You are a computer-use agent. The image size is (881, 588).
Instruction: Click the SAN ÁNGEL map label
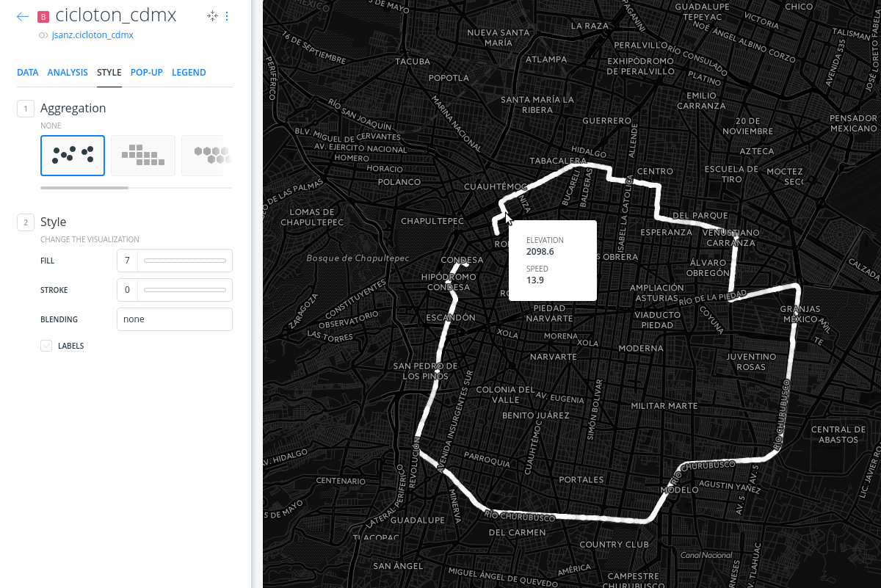398,566
